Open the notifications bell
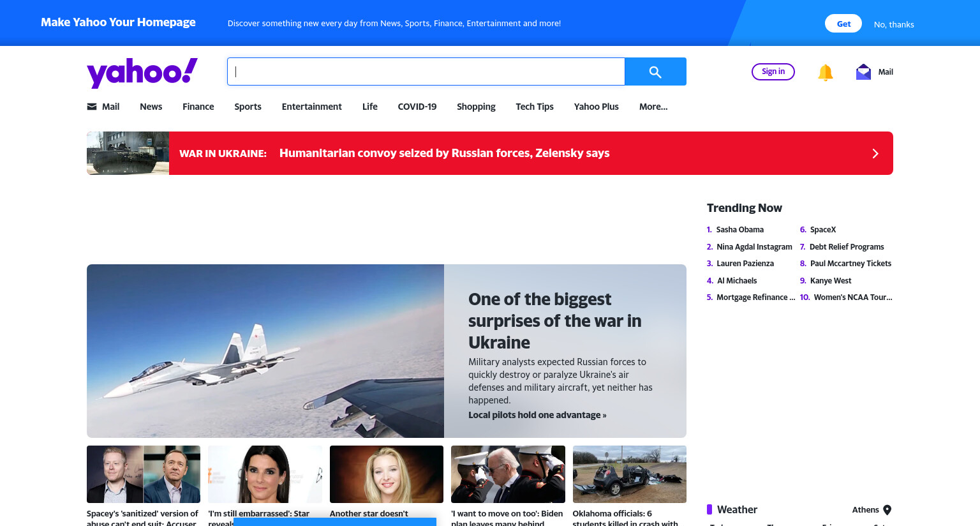Viewport: 980px width, 526px height. click(825, 72)
